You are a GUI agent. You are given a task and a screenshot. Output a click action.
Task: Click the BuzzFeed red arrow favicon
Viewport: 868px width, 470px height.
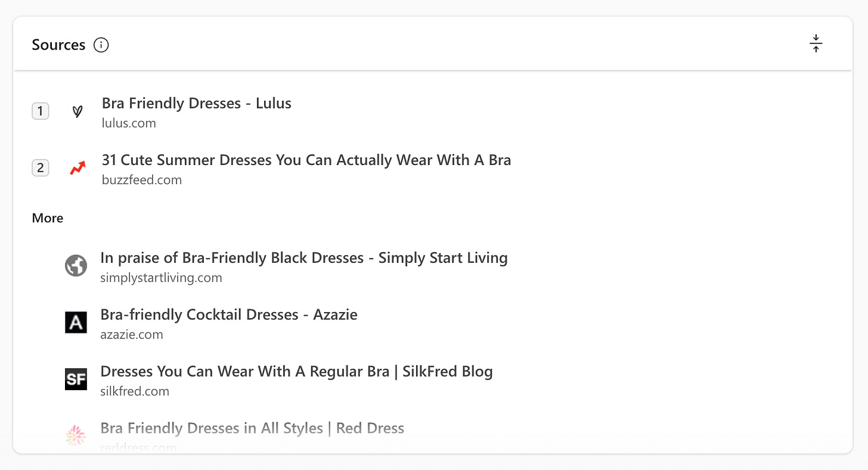coord(77,168)
